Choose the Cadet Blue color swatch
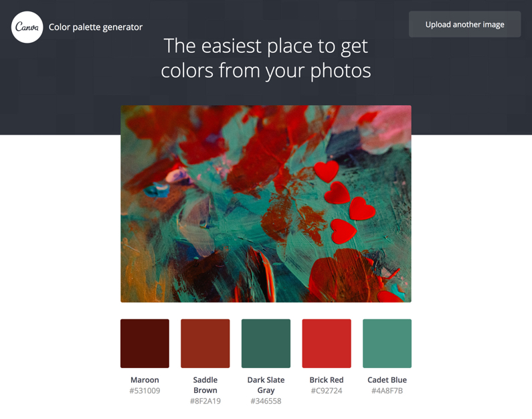This screenshot has width=532, height=419. pos(387,343)
